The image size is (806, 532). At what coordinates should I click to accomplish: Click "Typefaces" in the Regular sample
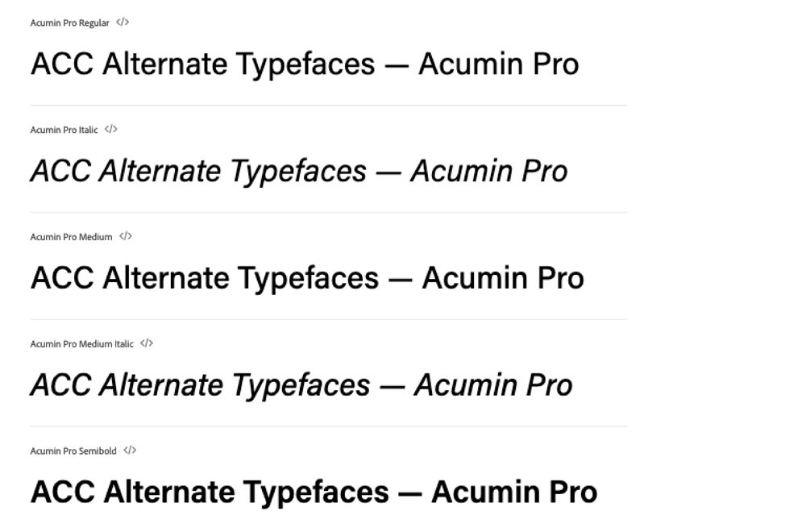305,64
